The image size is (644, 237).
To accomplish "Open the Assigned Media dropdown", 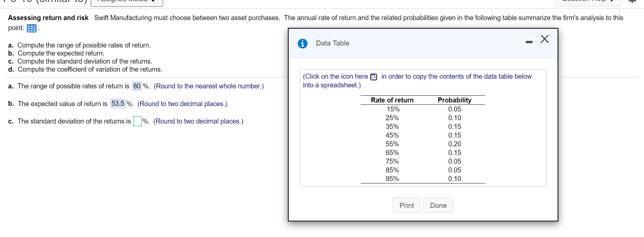I will tap(127, 2).
